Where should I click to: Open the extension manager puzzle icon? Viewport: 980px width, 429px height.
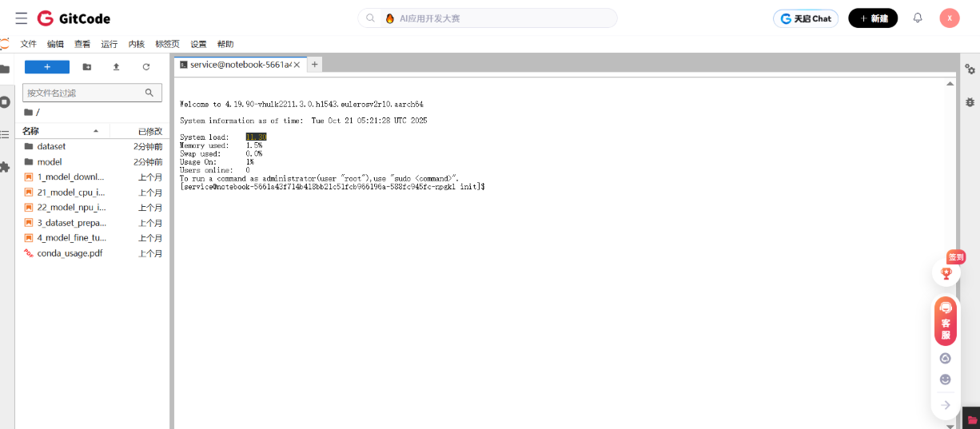coord(5,167)
